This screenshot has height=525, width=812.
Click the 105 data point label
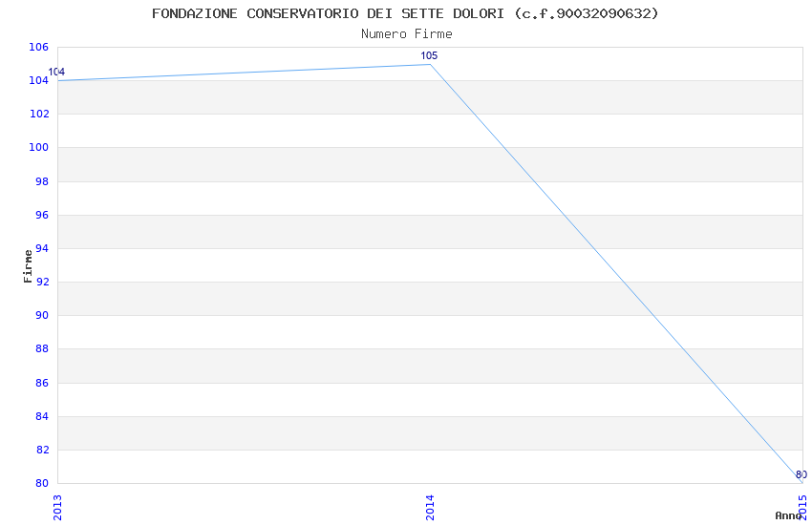[429, 56]
